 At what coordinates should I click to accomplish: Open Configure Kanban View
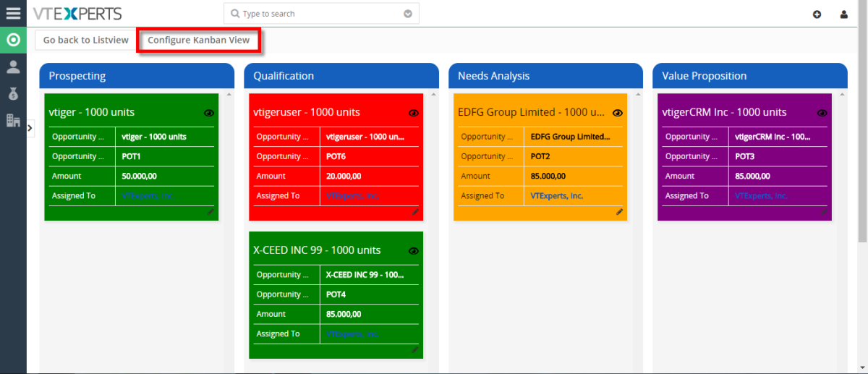point(198,40)
